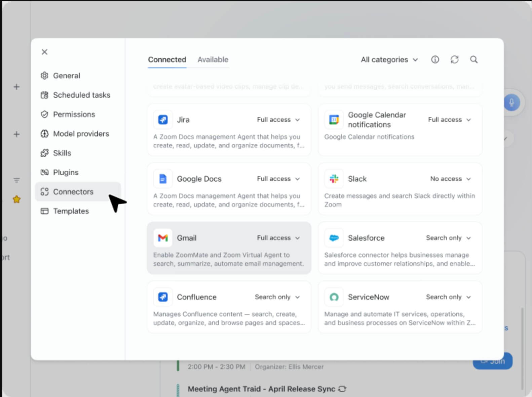Click the Connectors icon in sidebar
Viewport: 532px width, 397px height.
(x=44, y=192)
